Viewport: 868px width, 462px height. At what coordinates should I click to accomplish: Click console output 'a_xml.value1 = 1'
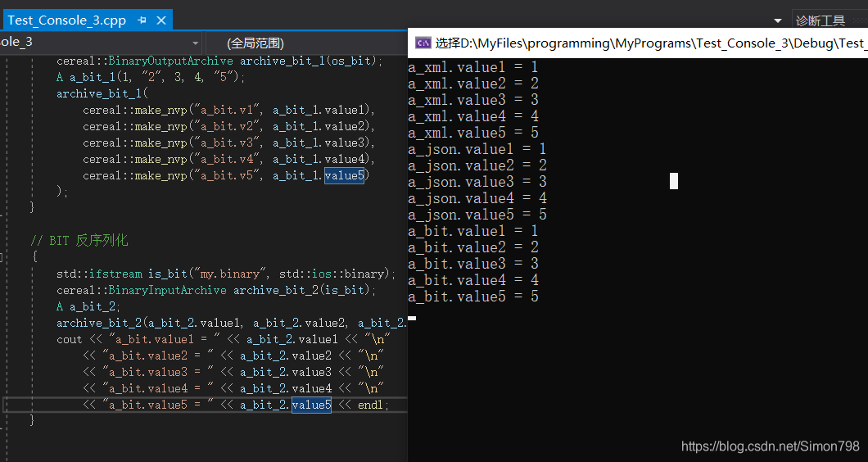(473, 67)
